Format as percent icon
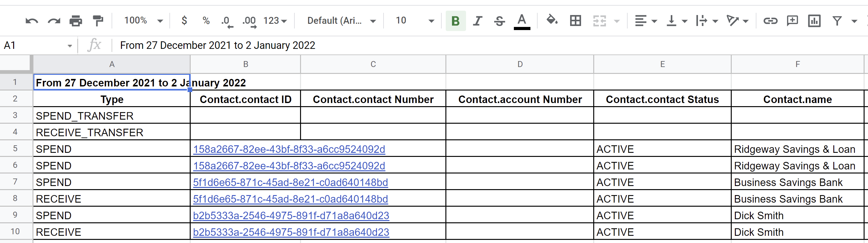The height and width of the screenshot is (243, 868). tap(206, 21)
